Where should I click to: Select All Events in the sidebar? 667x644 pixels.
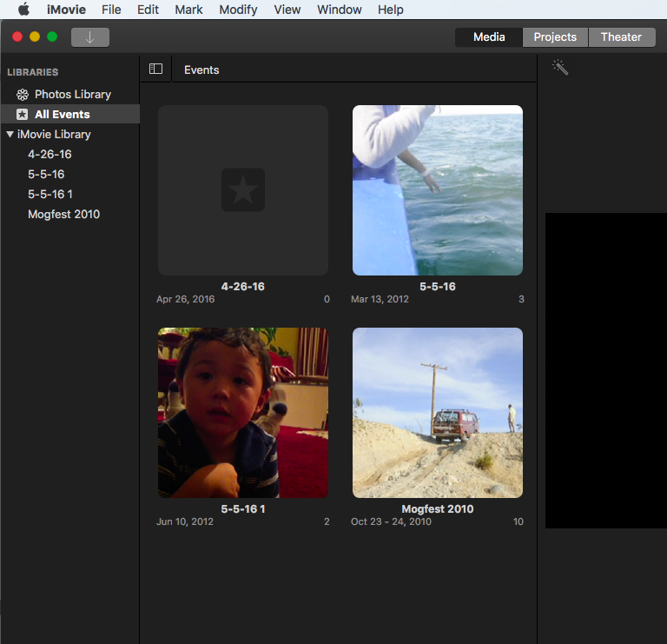pos(70,114)
